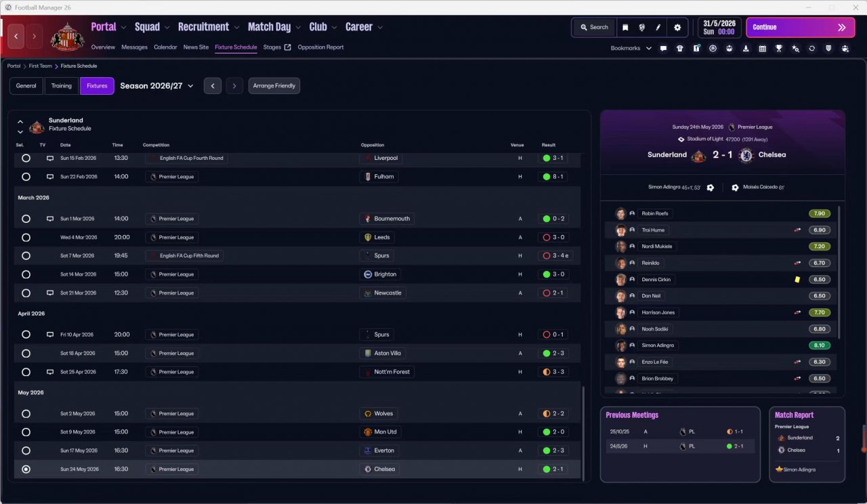This screenshot has width=867, height=504.
Task: Click the trophy bookmark icon
Action: pyautogui.click(x=779, y=48)
